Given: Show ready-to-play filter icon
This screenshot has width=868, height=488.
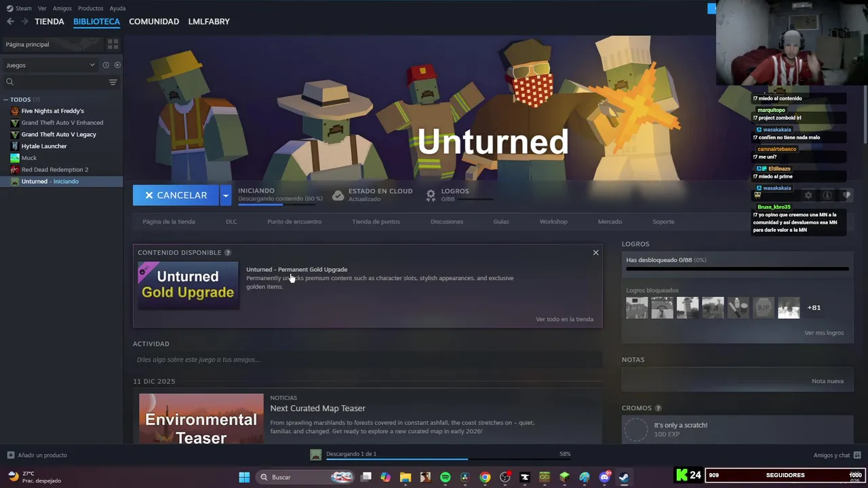Looking at the screenshot, I should pos(117,65).
